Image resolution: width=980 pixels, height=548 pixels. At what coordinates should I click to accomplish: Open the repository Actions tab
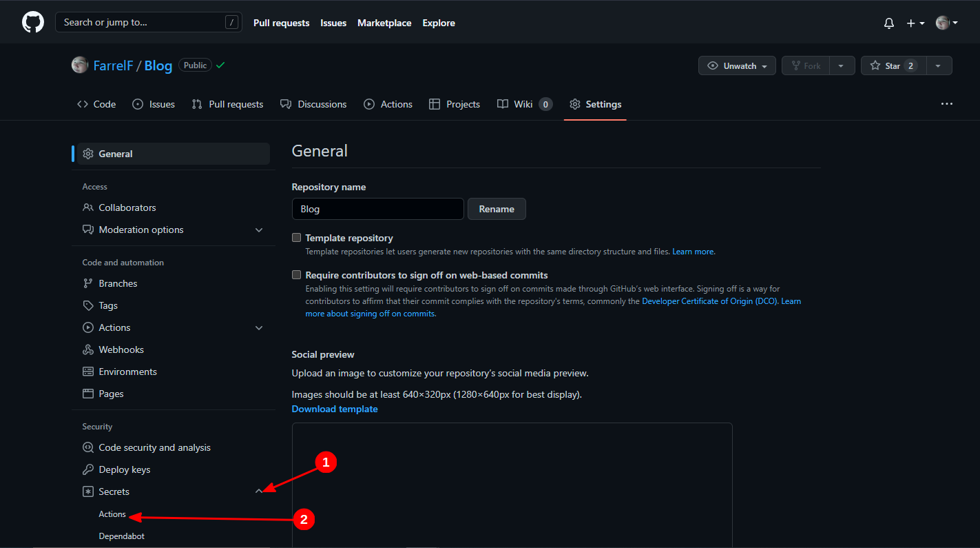point(388,104)
